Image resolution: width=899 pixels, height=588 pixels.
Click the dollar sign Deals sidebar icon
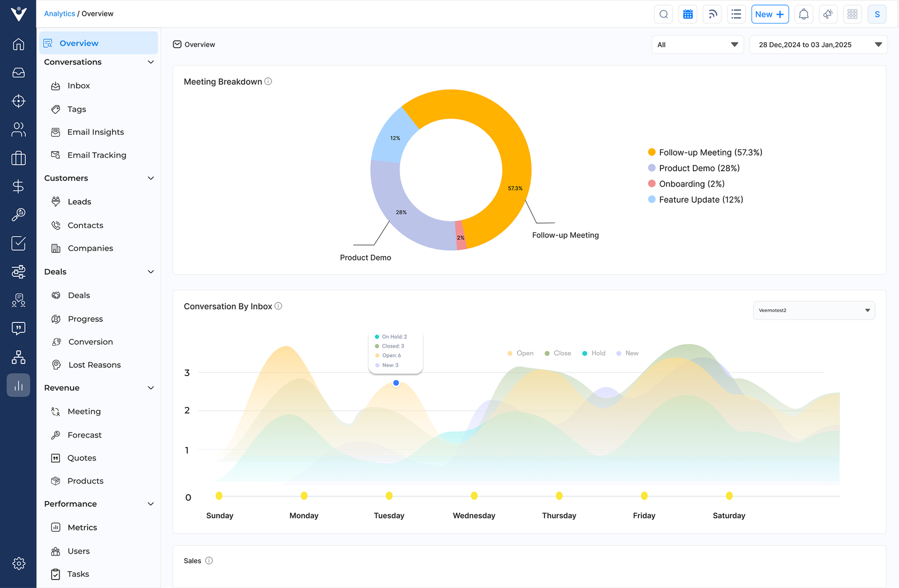19,186
